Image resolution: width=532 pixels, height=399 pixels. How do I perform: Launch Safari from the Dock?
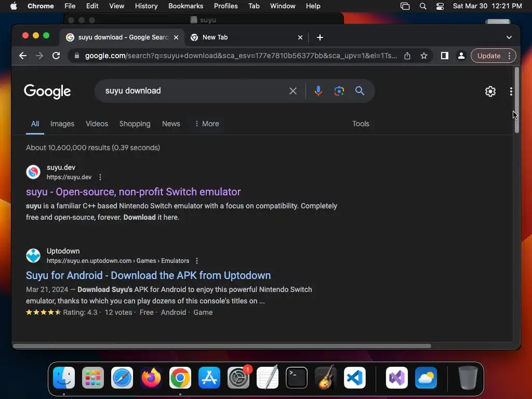[122, 378]
